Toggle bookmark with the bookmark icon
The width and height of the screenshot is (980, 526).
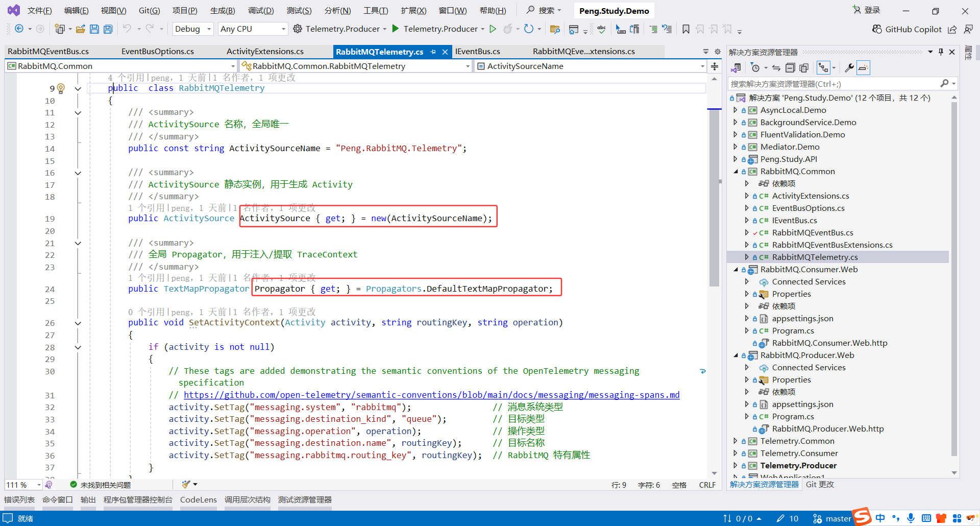(x=685, y=29)
